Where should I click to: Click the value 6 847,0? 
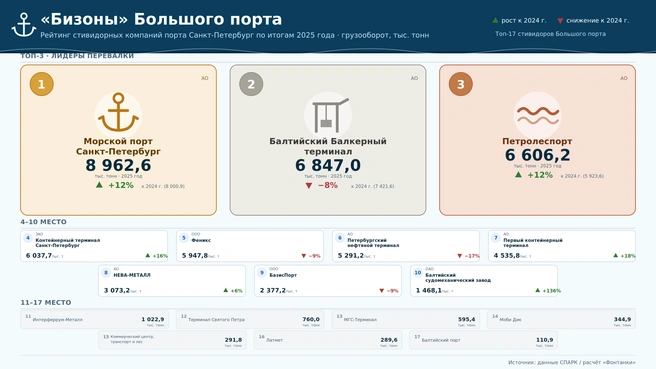tap(328, 165)
